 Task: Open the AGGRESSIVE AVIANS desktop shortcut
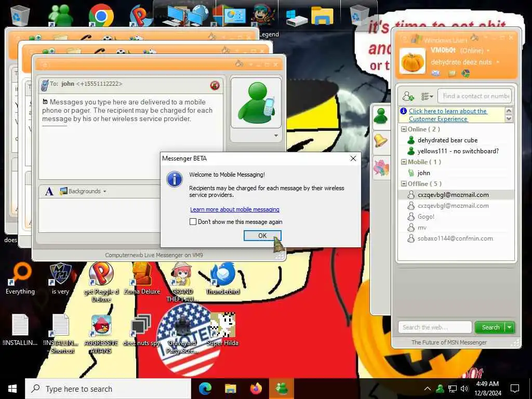(x=101, y=334)
